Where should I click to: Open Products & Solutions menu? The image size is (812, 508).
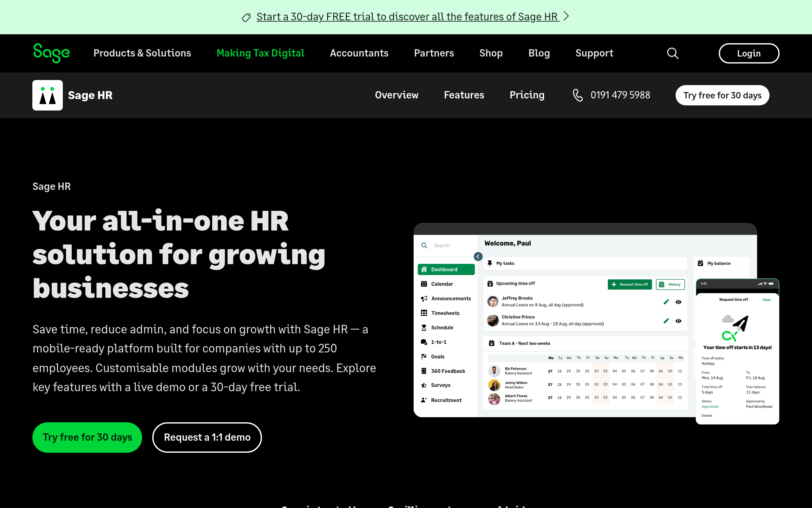(x=142, y=53)
